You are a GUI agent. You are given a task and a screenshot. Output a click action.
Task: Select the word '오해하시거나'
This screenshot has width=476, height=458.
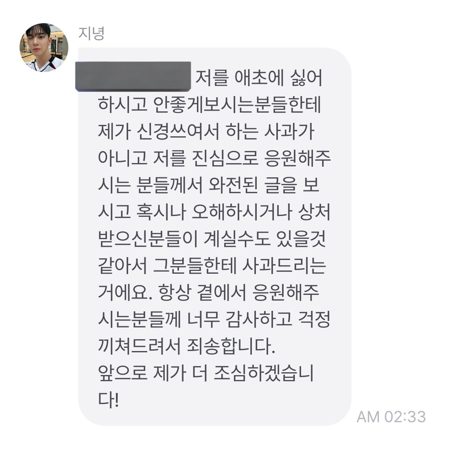coord(242,212)
